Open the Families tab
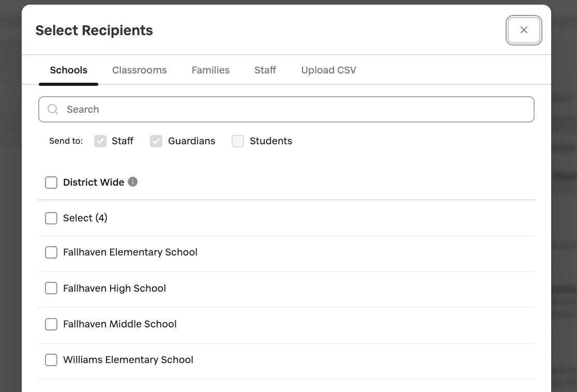 [x=210, y=70]
